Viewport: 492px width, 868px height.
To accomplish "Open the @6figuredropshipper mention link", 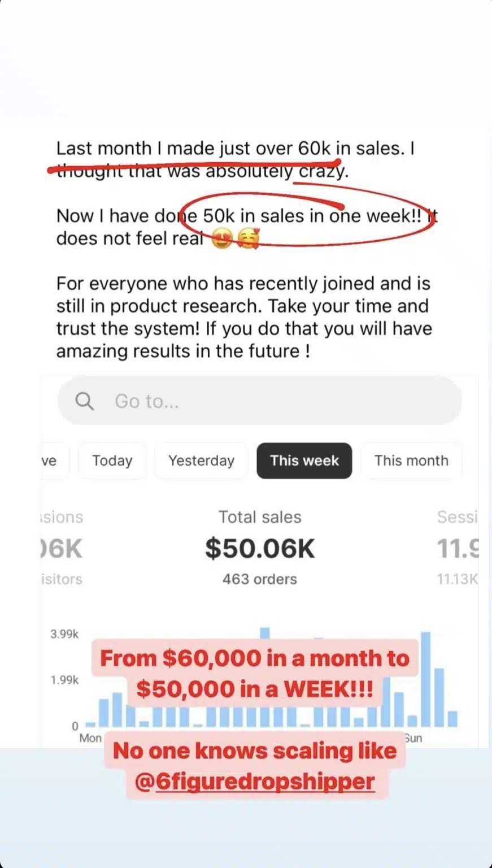I will pos(255,782).
